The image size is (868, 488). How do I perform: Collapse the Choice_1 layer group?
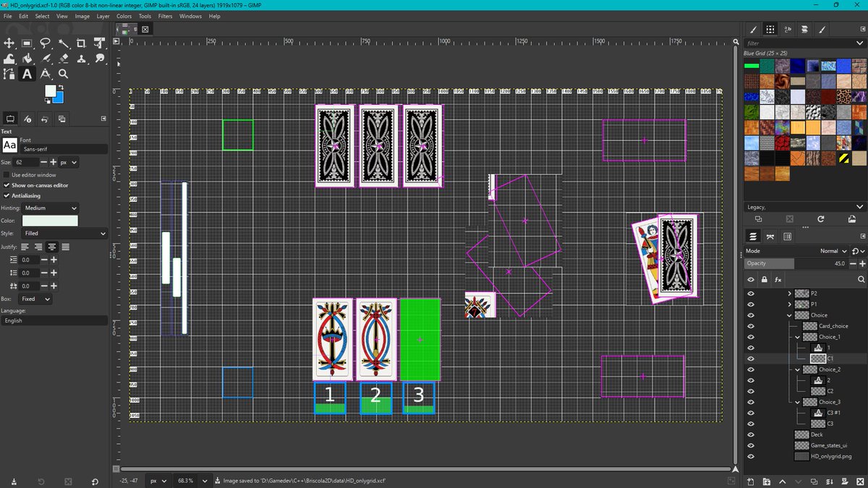(x=798, y=337)
